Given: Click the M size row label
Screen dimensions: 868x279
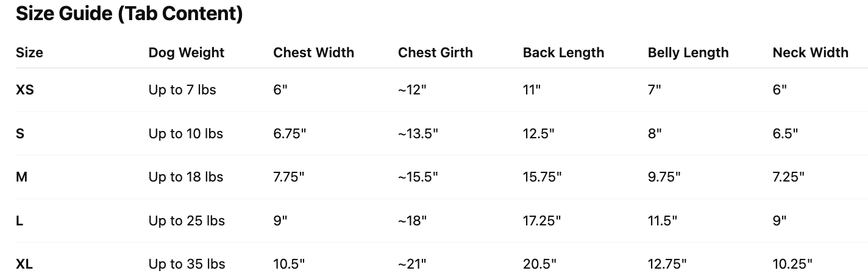Looking at the screenshot, I should coord(21,177).
